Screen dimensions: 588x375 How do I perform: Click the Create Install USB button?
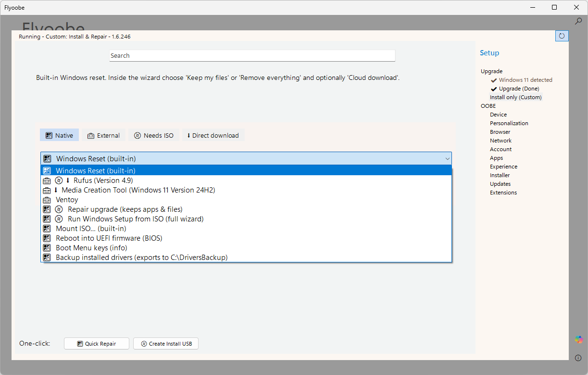[x=166, y=344]
